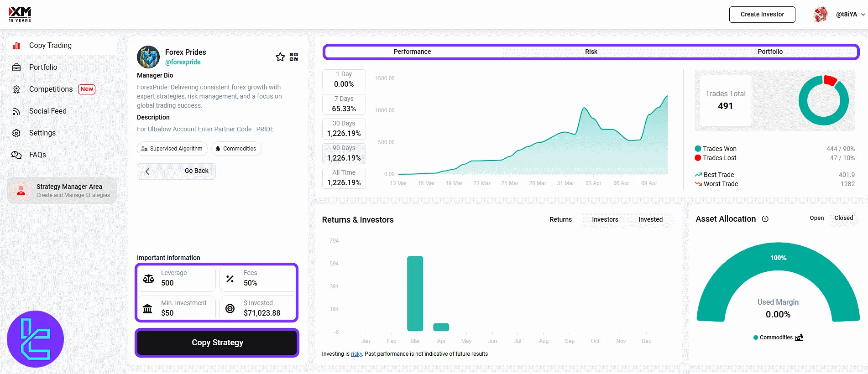
Task: Click the Copy Trading bar chart icon
Action: pyautogui.click(x=16, y=46)
